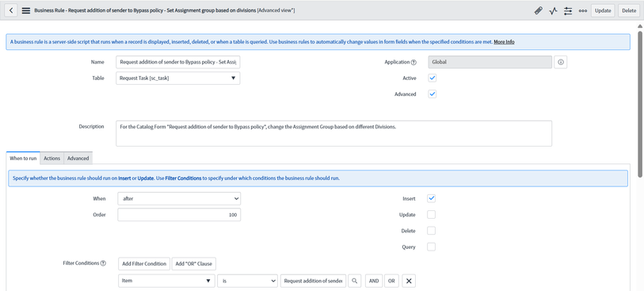Enable the Query checkbox
Screen dimensions: 644x291
[431, 247]
